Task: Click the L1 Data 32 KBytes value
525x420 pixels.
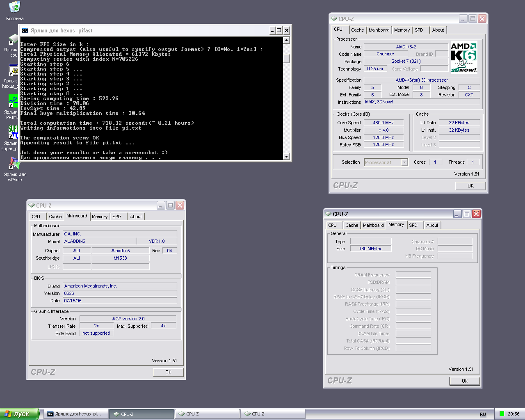Action: [459, 123]
